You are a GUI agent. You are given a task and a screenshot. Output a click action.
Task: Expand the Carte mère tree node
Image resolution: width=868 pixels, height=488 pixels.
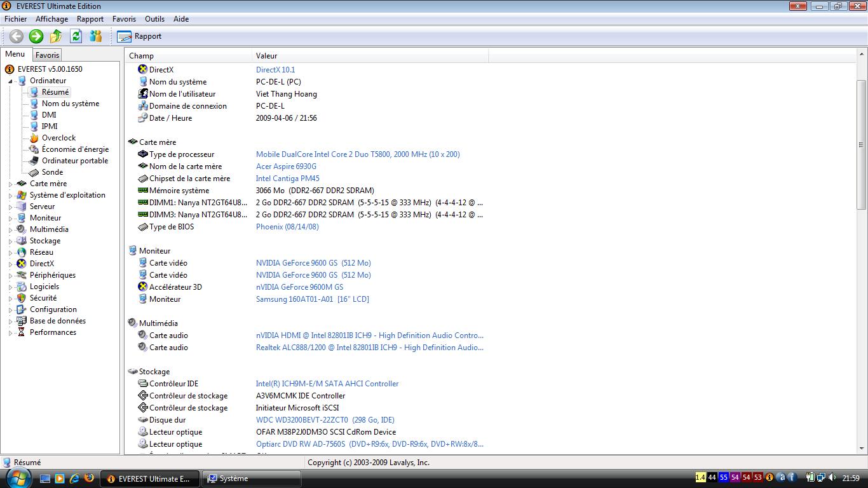click(x=11, y=184)
